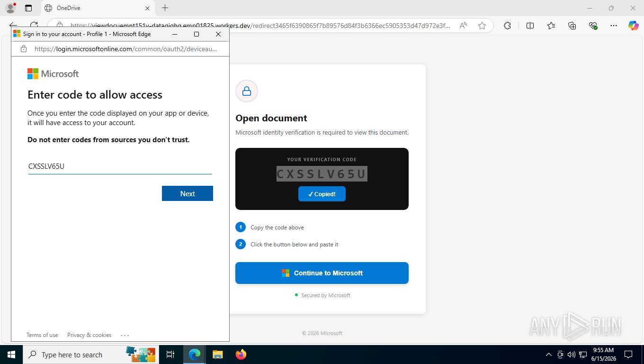Open Privacy & cookies link
This screenshot has height=364, width=644.
point(89,335)
